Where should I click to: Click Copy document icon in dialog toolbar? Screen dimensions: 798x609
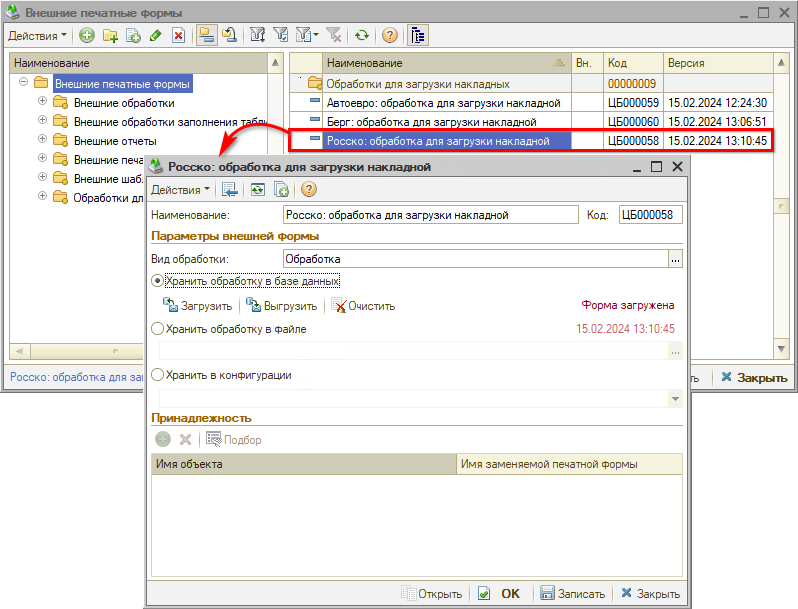[x=281, y=190]
